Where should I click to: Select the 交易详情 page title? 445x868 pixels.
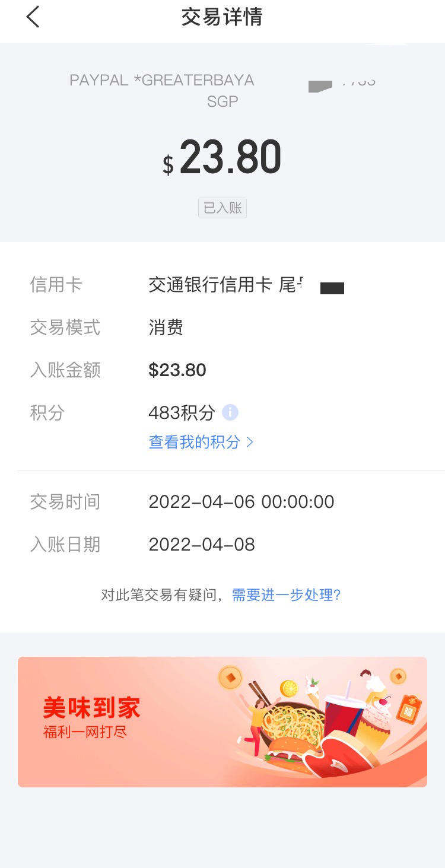click(222, 17)
